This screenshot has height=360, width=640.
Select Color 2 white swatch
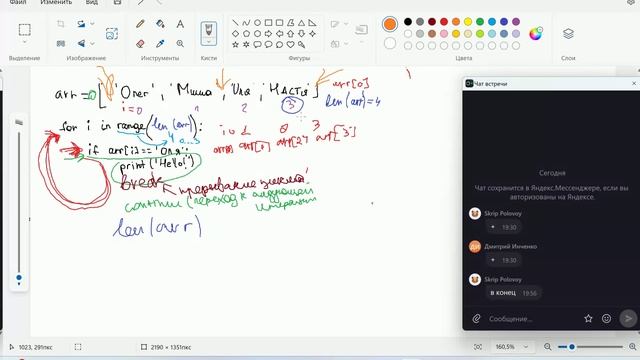tap(390, 43)
